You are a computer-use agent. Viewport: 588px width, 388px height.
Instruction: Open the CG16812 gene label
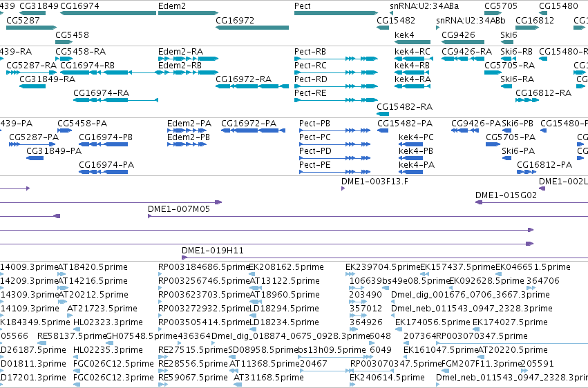click(x=535, y=20)
